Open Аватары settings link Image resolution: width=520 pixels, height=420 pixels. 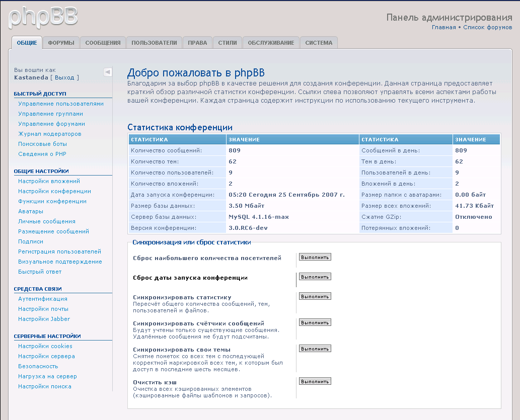point(31,211)
